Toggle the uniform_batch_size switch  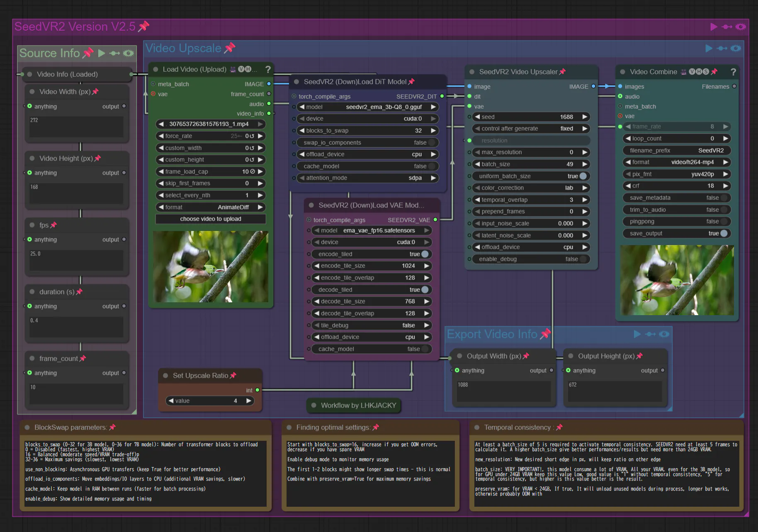pyautogui.click(x=583, y=176)
